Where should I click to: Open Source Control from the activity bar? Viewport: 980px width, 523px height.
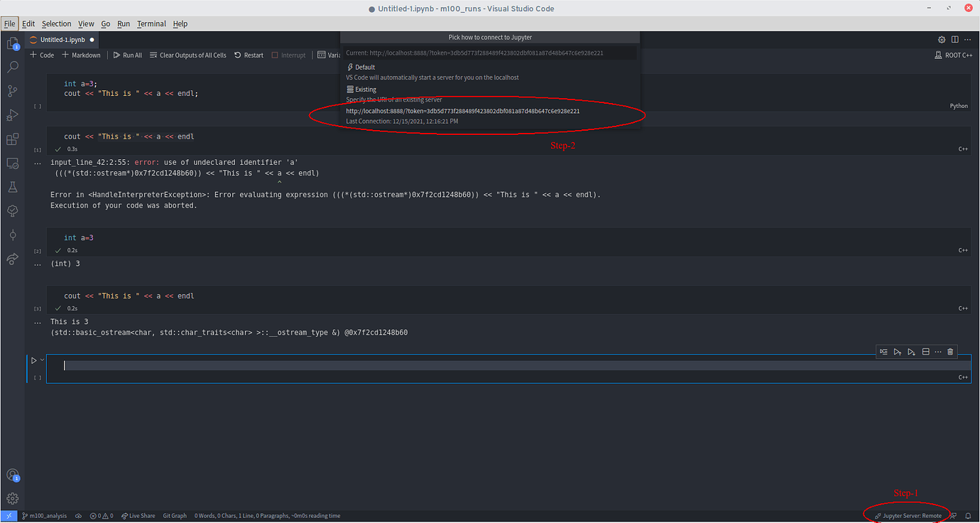pos(11,90)
